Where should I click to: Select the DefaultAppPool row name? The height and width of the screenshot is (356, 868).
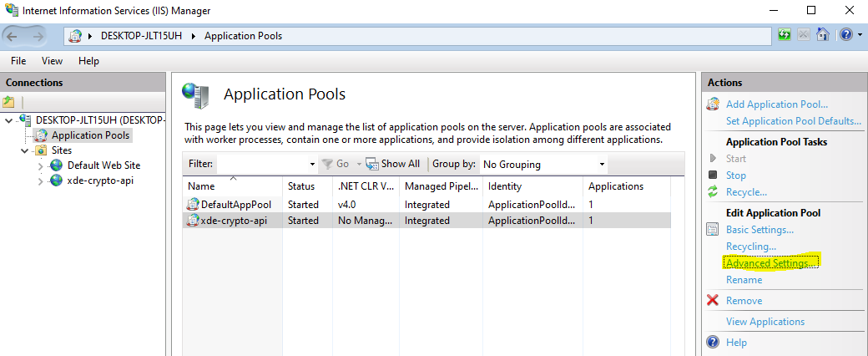tap(236, 205)
